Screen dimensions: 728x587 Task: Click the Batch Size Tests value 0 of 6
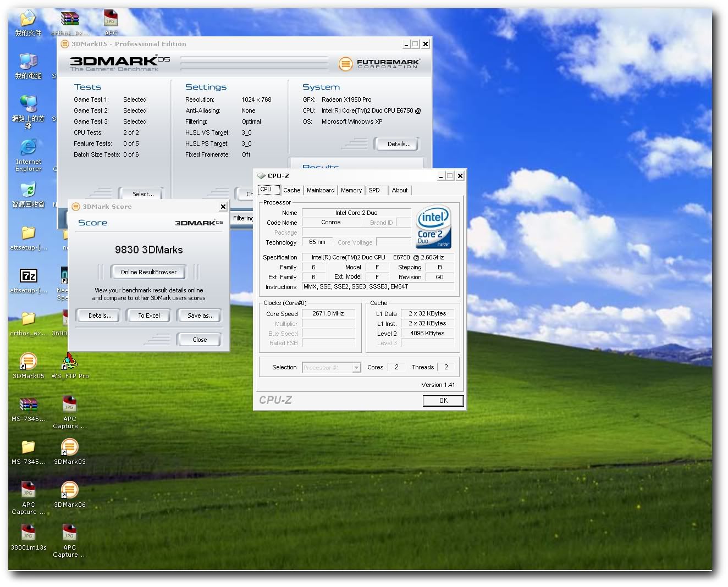point(131,154)
